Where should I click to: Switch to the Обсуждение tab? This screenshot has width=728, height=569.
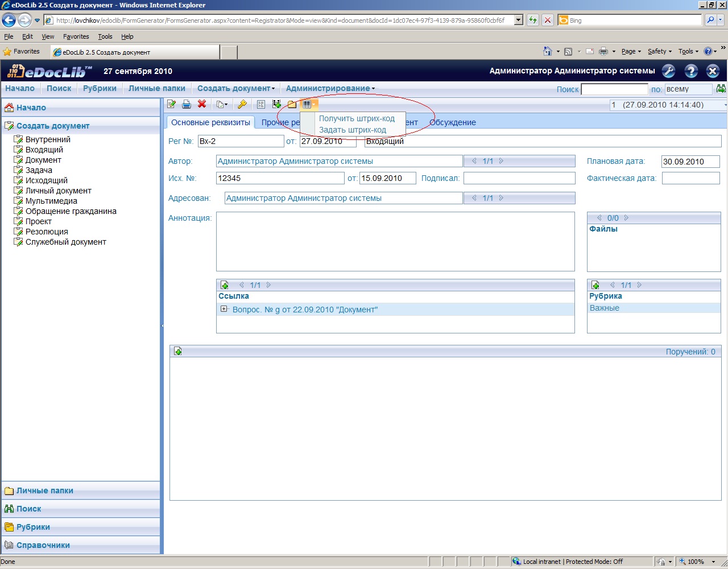[452, 122]
